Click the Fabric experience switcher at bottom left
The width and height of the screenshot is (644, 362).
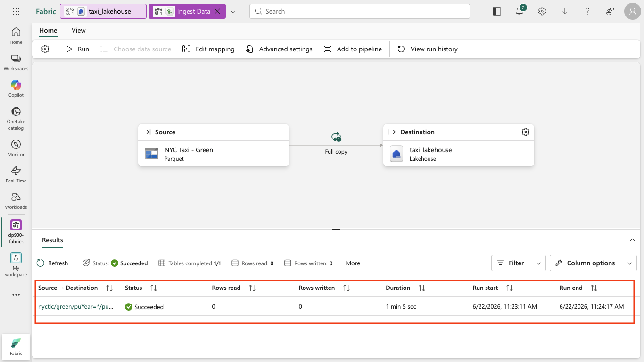(x=16, y=346)
